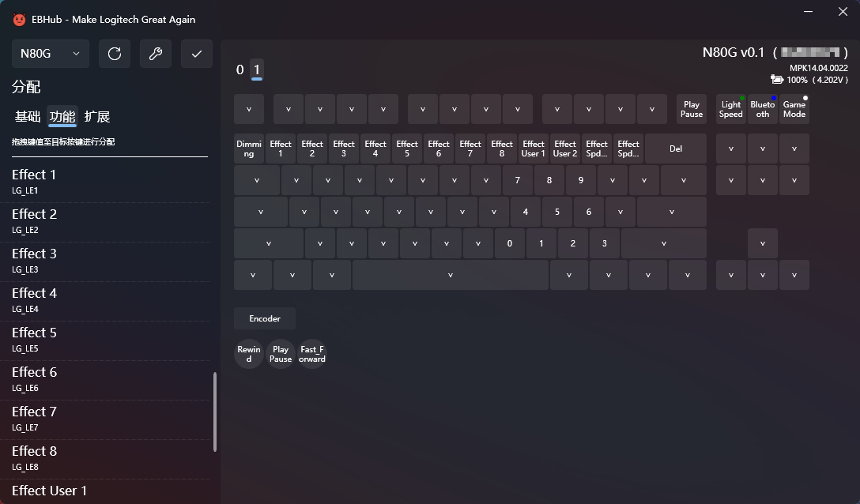Click the refresh icon button

(x=115, y=54)
